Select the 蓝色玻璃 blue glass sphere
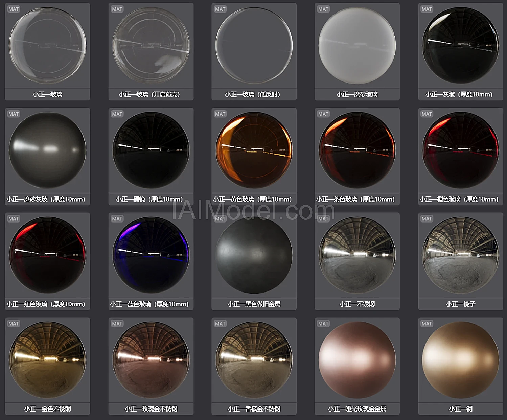 tap(151, 255)
